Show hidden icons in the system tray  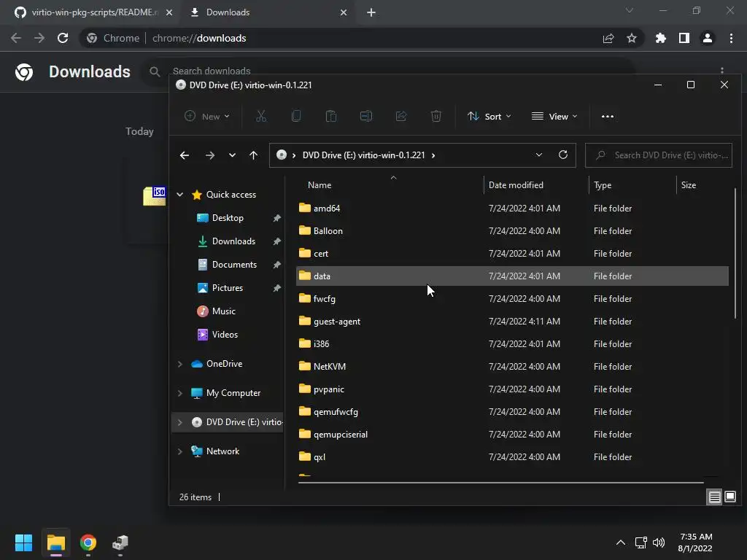[x=621, y=542]
